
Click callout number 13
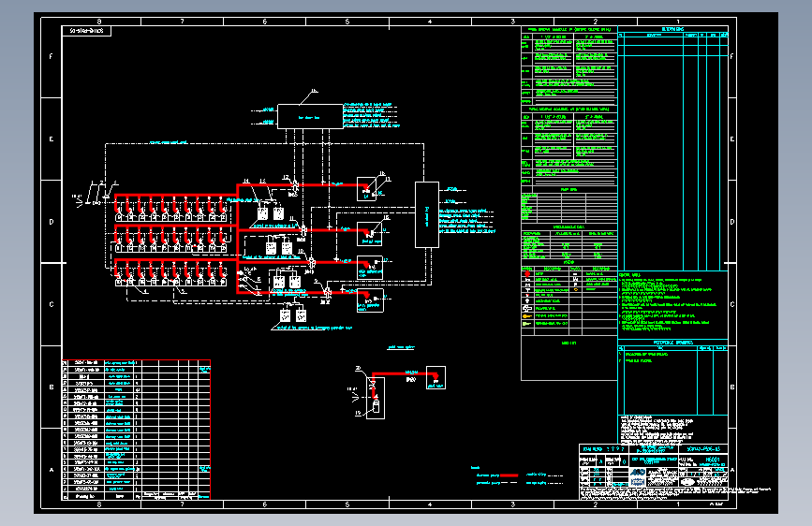262,182
